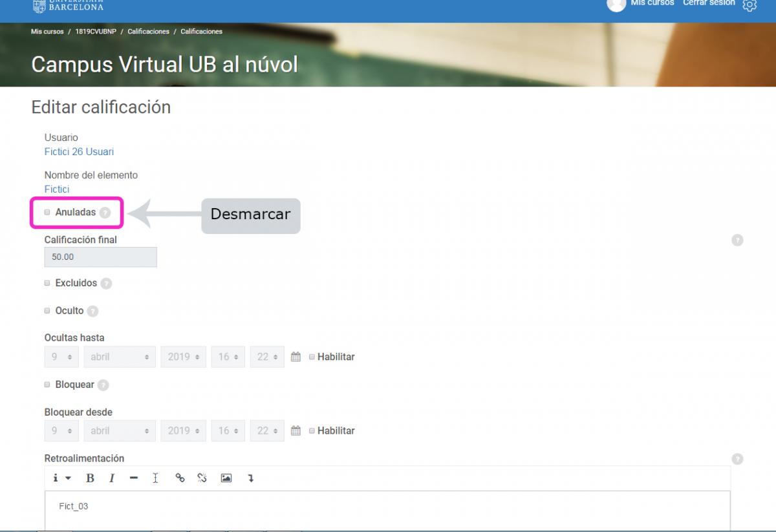The image size is (776, 532).
Task: Check the Excluidos checkbox
Action: pyautogui.click(x=47, y=283)
